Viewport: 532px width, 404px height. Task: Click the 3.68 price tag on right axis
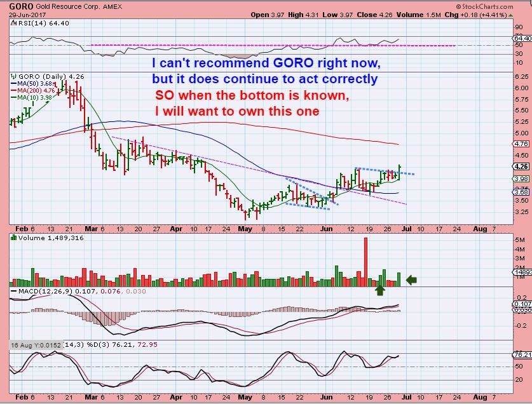pos(521,192)
